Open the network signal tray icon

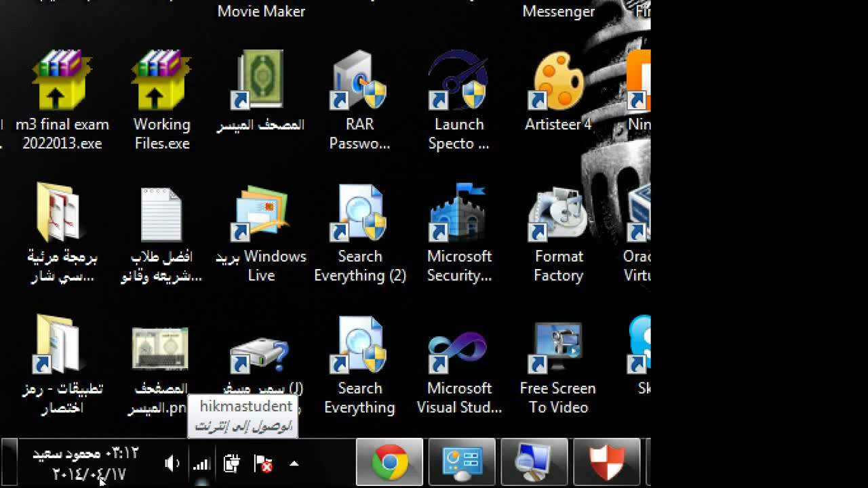201,464
